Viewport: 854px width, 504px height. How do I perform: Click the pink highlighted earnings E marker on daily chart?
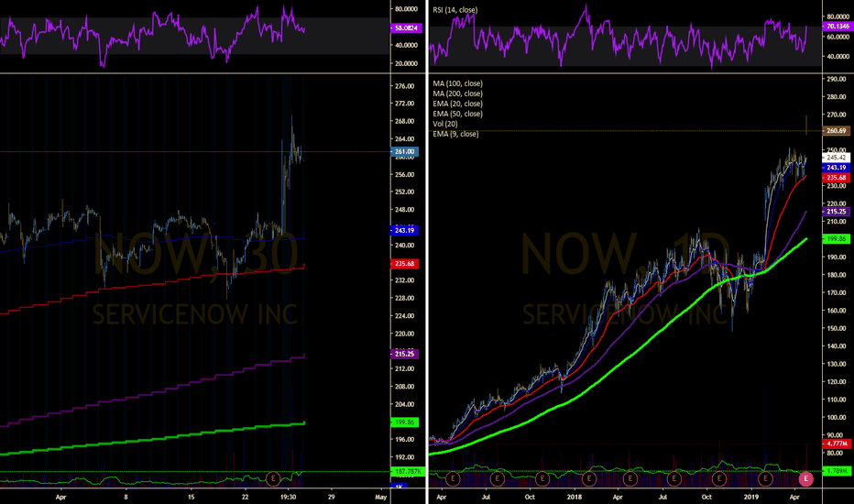(805, 479)
